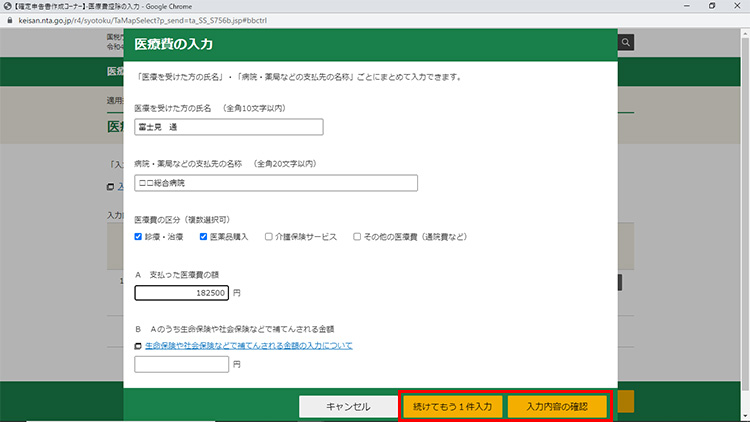Tick the その他の医療費 checkbox

(357, 237)
